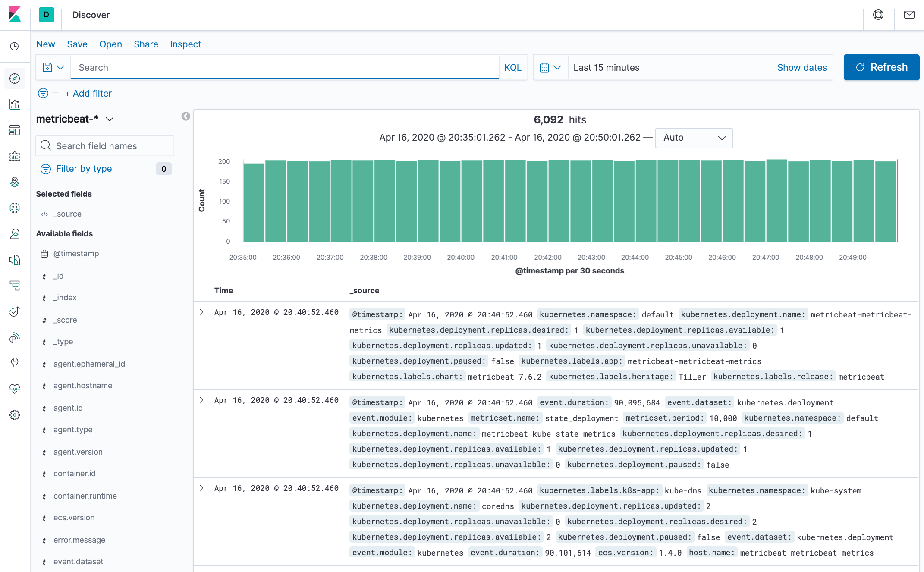Open Dashboard icon in sidebar
Image resolution: width=924 pixels, height=572 pixels.
[x=15, y=130]
